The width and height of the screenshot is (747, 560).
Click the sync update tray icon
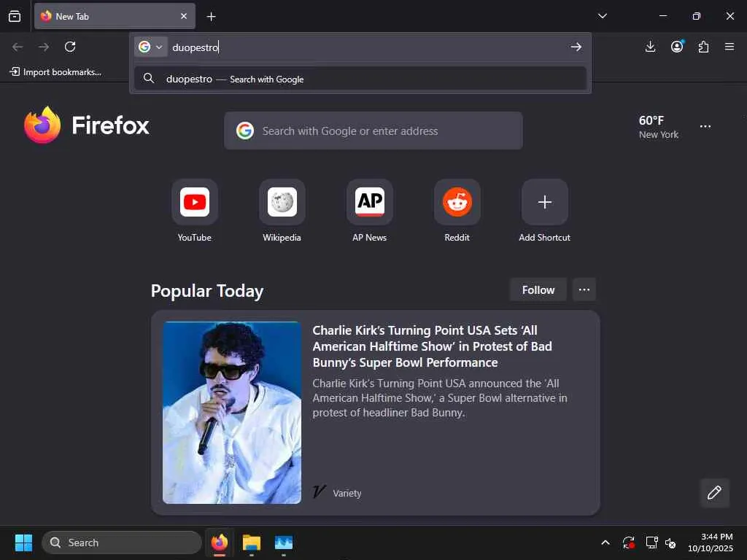click(628, 542)
